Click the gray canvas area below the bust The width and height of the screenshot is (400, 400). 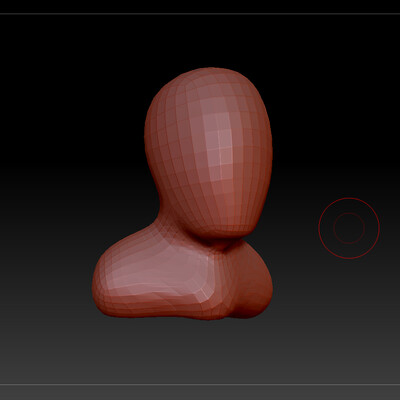(200, 353)
